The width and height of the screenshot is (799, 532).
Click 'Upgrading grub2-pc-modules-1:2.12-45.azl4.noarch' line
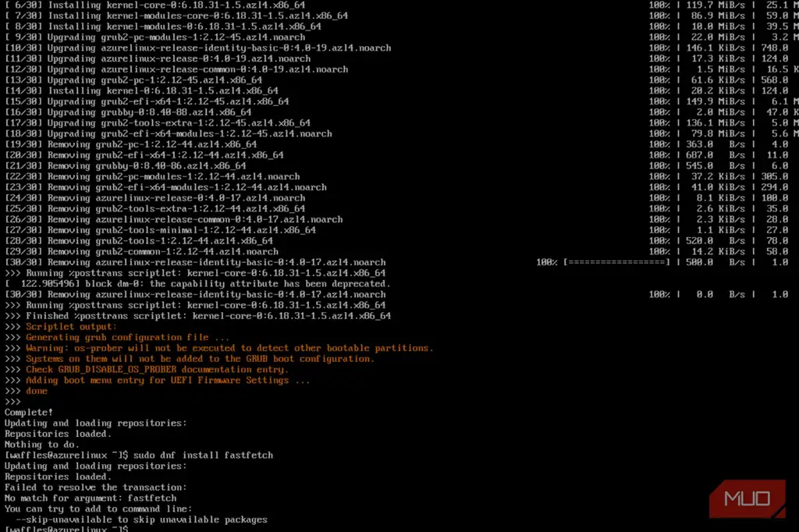pyautogui.click(x=155, y=37)
